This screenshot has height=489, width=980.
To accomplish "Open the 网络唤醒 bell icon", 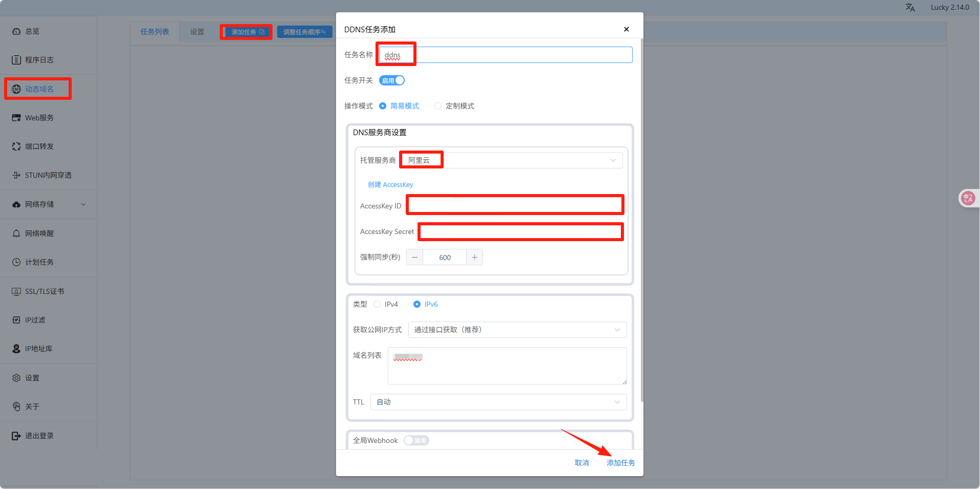I will click(16, 233).
